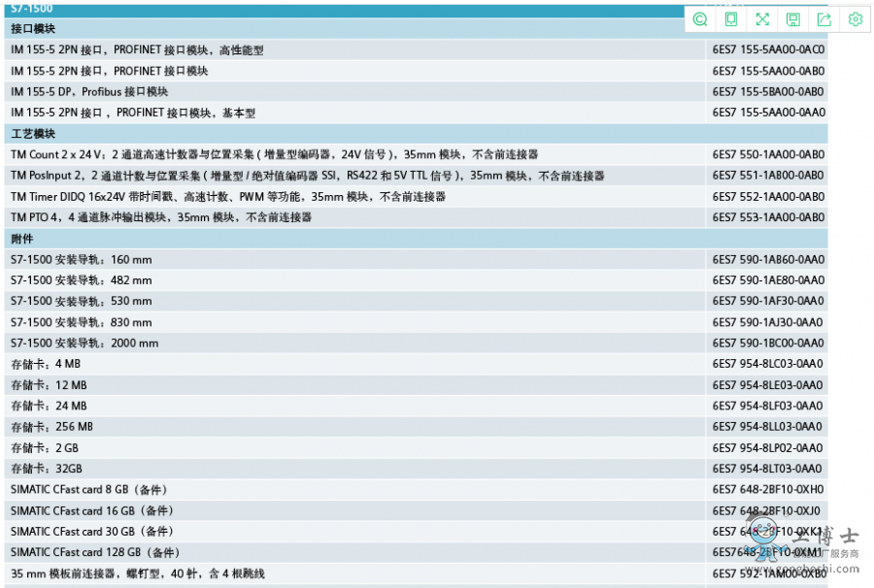Select the 接口模块 section header
This screenshot has height=588, width=874.
[33, 29]
